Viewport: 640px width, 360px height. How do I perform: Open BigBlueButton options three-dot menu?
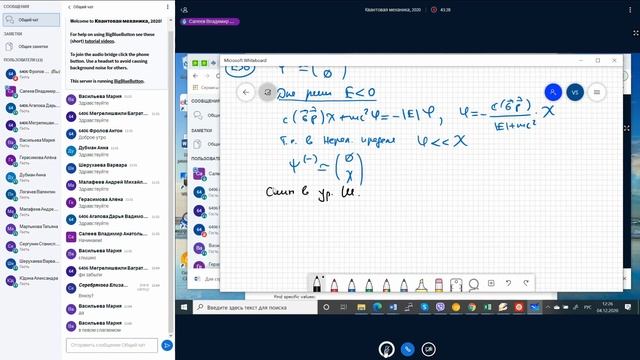coord(630,10)
